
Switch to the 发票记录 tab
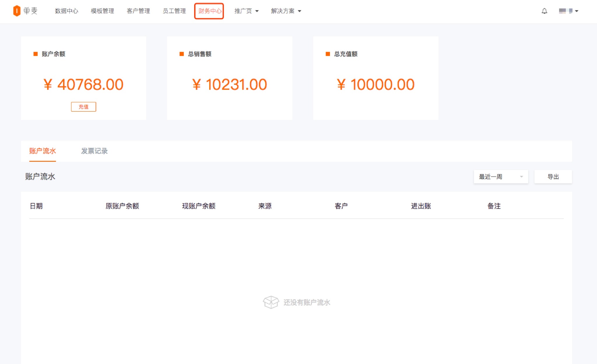tap(94, 151)
